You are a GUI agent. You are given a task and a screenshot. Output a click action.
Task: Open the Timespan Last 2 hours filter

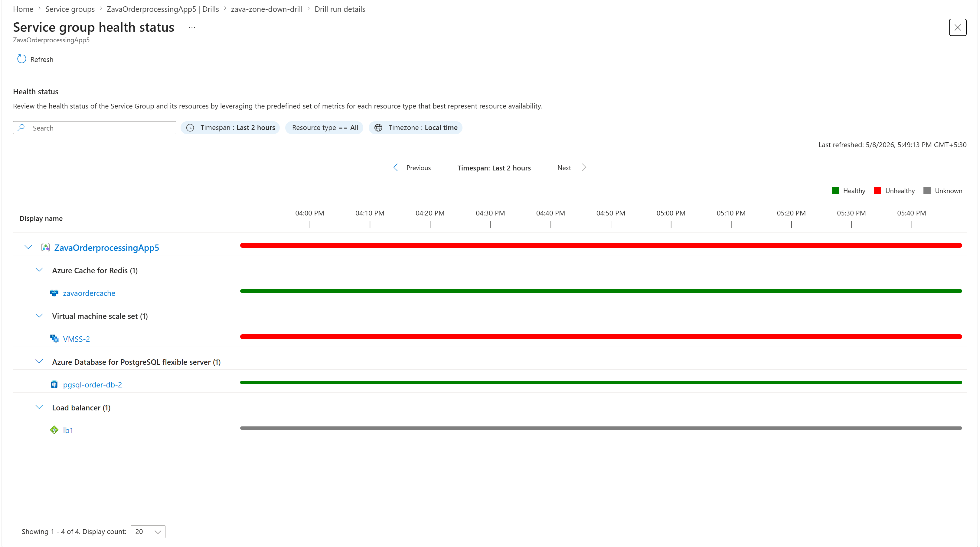pos(230,128)
